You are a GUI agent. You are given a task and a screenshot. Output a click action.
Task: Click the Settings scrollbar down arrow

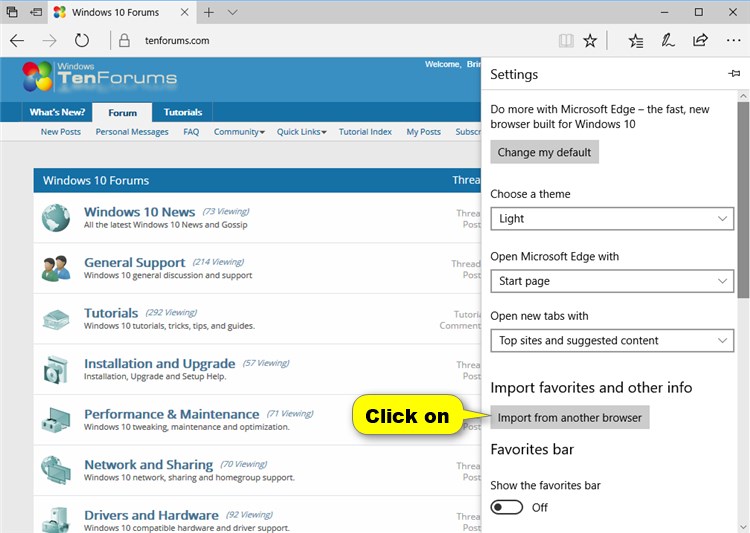[743, 528]
